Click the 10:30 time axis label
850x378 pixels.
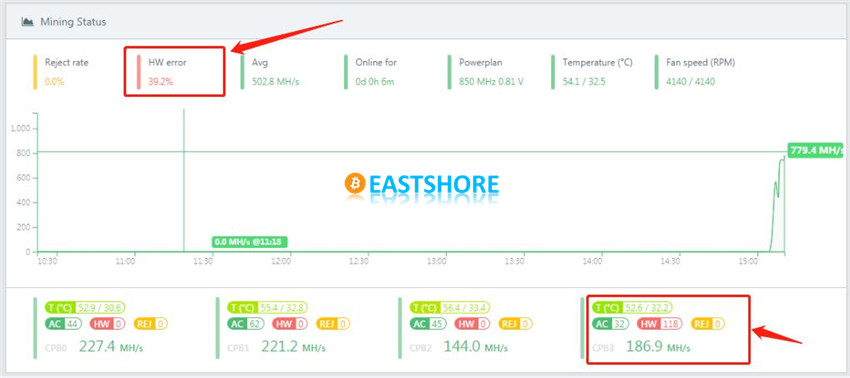(x=47, y=261)
